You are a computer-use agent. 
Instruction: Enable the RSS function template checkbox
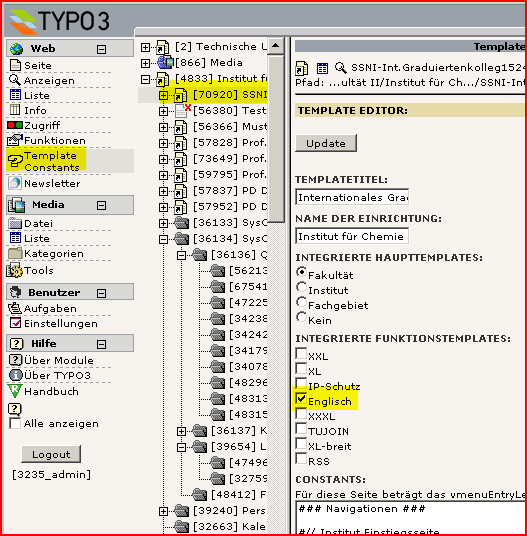click(301, 458)
